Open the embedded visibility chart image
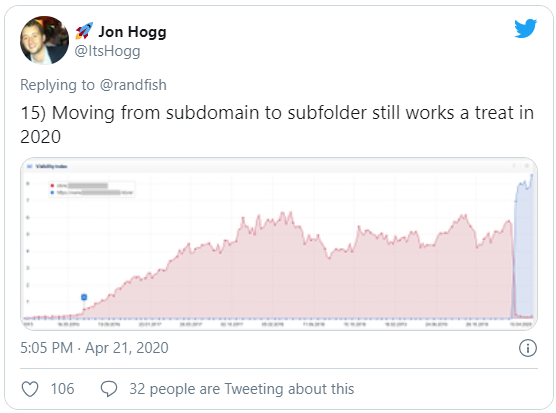Viewport: 556px width, 413px height. pyautogui.click(x=279, y=244)
